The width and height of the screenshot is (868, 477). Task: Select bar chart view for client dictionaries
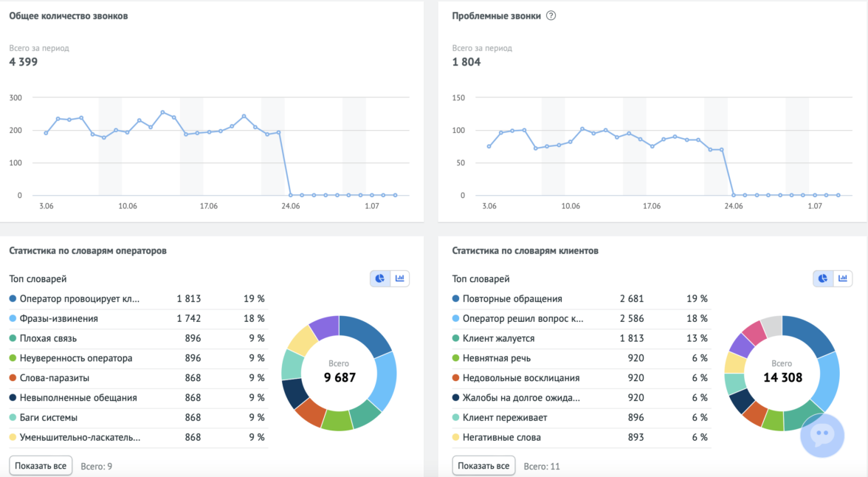[x=843, y=278]
